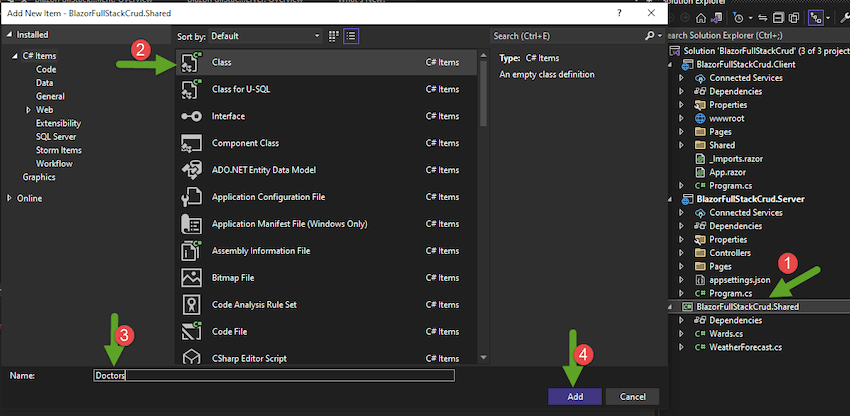Viewport: 850px width, 416px height.
Task: Click the template list scroll-down arrow
Action: pyautogui.click(x=483, y=357)
